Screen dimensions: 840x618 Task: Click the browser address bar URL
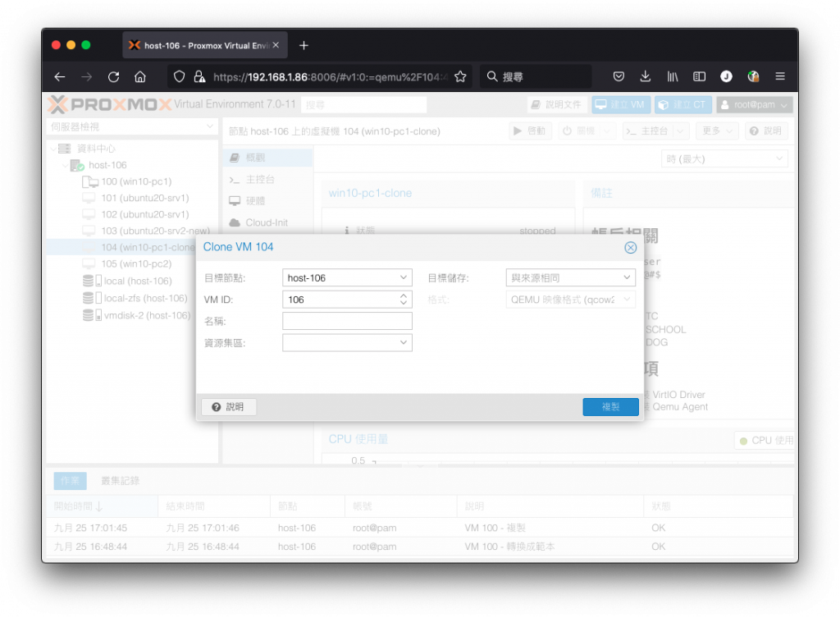tap(330, 76)
